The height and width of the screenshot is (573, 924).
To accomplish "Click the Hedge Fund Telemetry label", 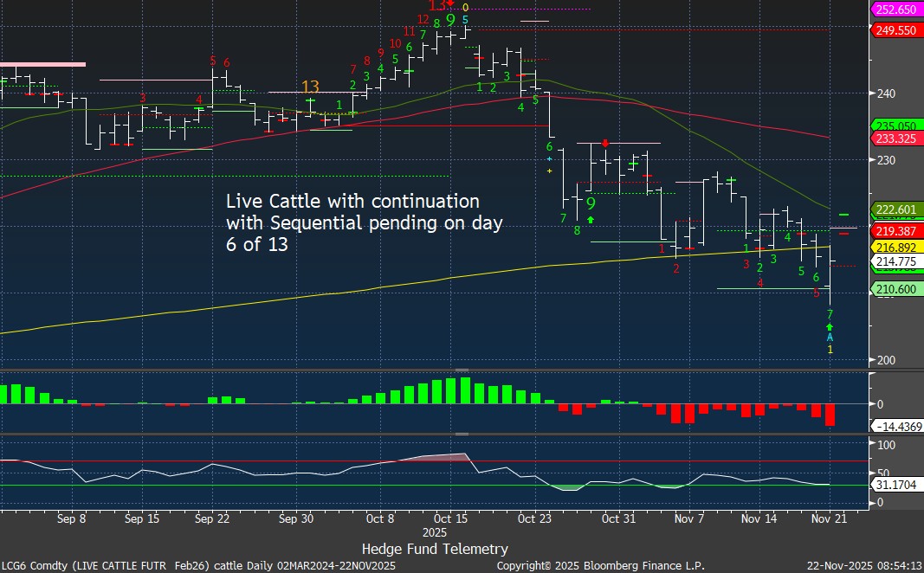I will pos(435,549).
